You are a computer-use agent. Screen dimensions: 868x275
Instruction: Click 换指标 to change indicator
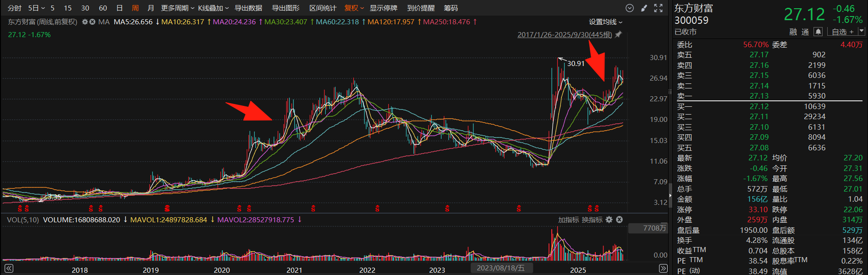coord(593,220)
